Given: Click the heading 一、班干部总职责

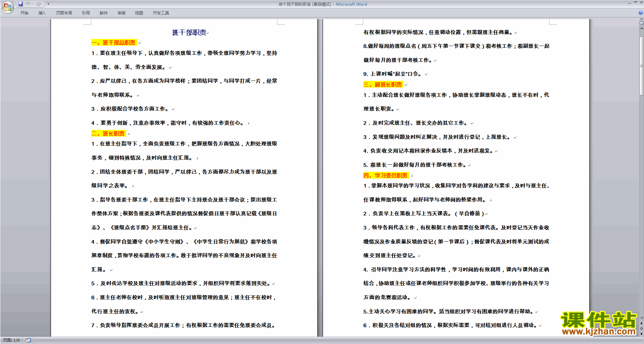Looking at the screenshot, I should click(114, 43).
